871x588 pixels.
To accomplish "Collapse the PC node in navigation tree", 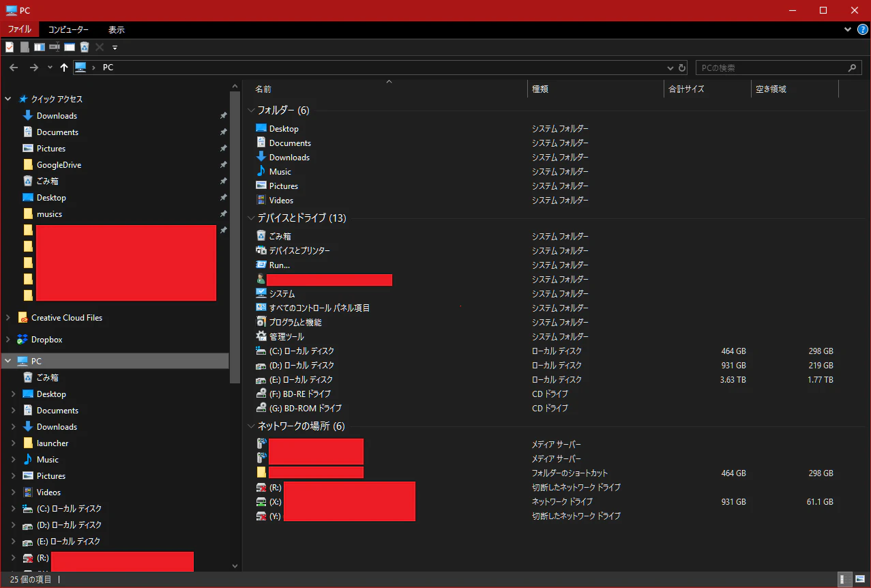I will (8, 361).
